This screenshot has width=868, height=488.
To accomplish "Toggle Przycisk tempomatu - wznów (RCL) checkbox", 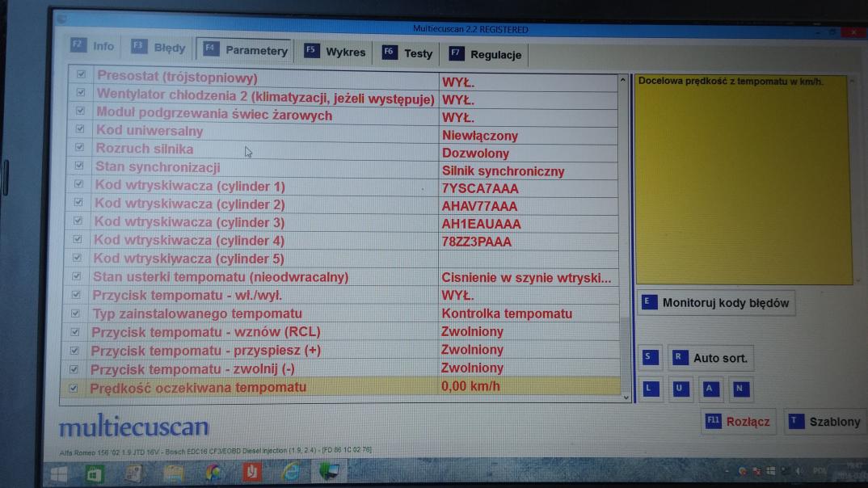I will point(74,332).
